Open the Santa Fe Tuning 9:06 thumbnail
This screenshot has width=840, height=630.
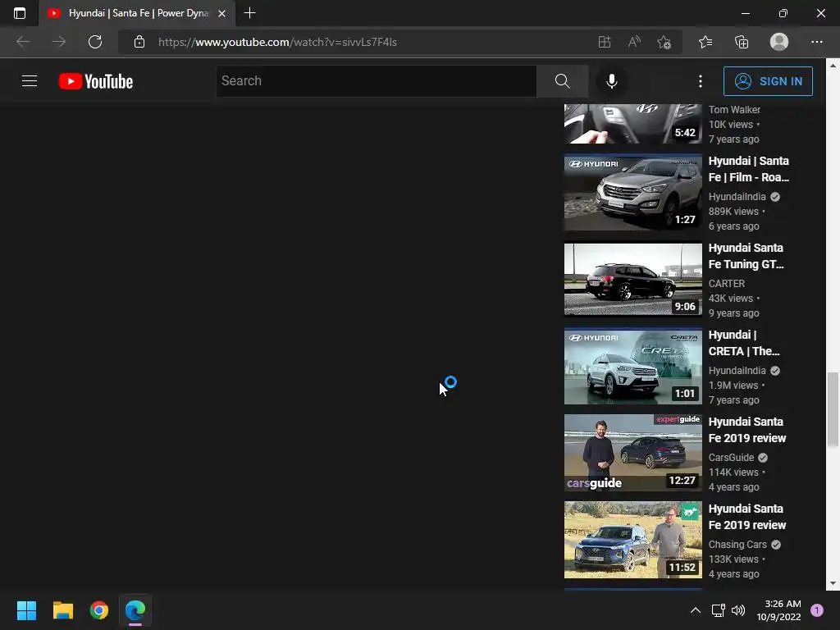632,279
